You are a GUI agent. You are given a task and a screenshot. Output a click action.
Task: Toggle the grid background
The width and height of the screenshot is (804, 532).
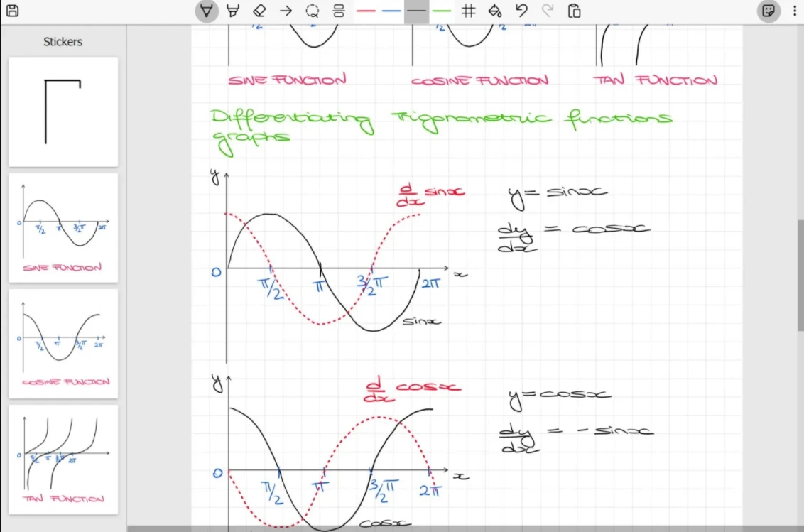(468, 11)
